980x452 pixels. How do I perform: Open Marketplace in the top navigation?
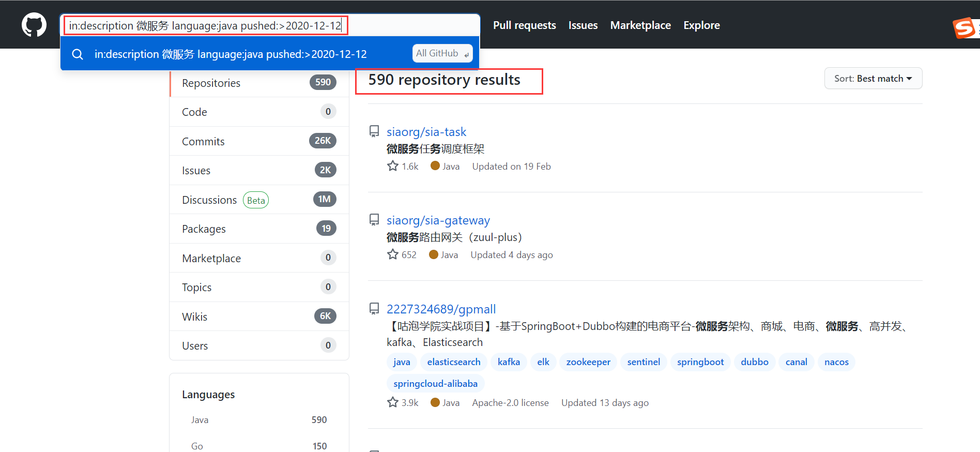(640, 25)
